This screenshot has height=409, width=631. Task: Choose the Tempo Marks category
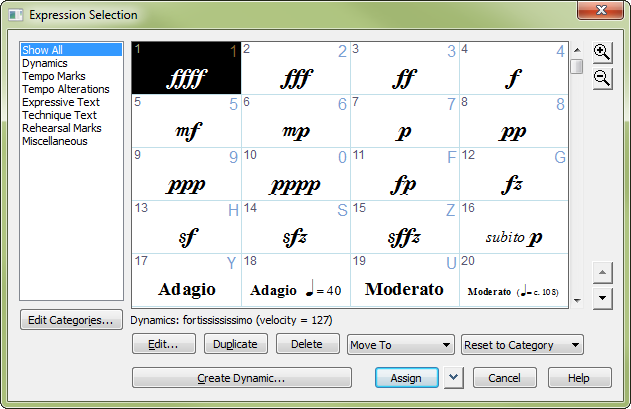[x=71, y=76]
